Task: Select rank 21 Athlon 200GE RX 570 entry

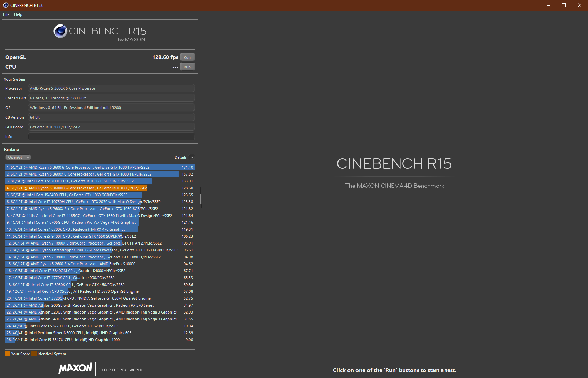Action: 100,305
